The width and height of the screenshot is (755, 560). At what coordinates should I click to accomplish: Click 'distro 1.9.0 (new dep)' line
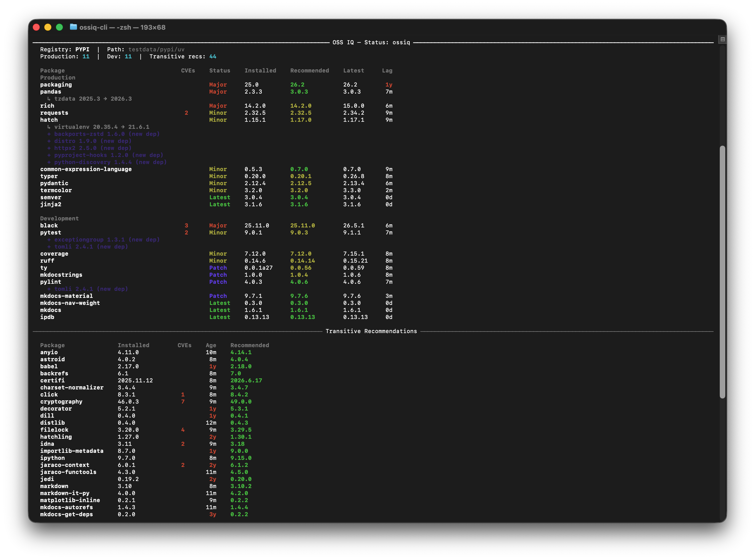pos(89,141)
